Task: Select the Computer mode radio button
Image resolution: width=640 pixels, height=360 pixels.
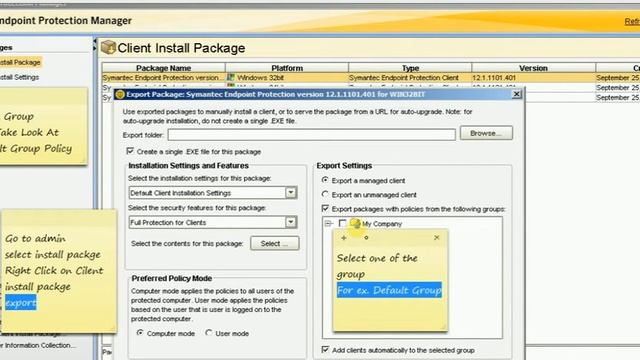Action: pos(140,333)
